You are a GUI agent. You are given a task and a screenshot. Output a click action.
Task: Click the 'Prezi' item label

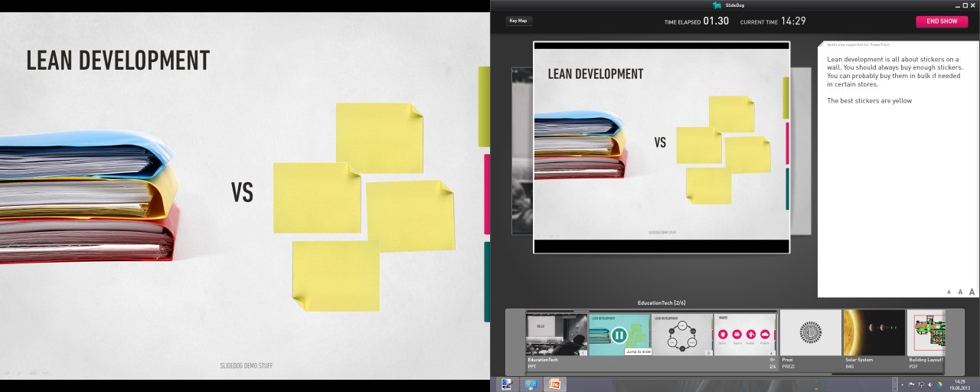(x=787, y=360)
